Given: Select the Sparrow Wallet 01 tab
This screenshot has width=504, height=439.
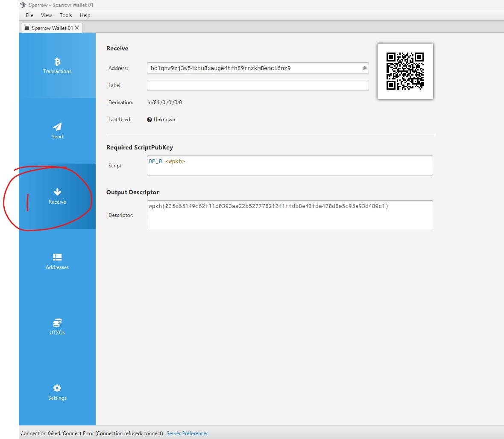Looking at the screenshot, I should tap(52, 28).
